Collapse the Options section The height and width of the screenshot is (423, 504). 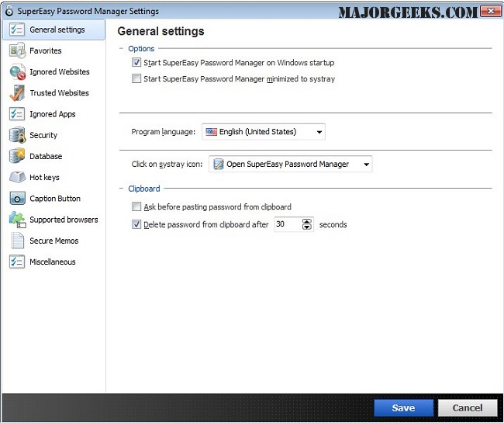pyautogui.click(x=122, y=49)
